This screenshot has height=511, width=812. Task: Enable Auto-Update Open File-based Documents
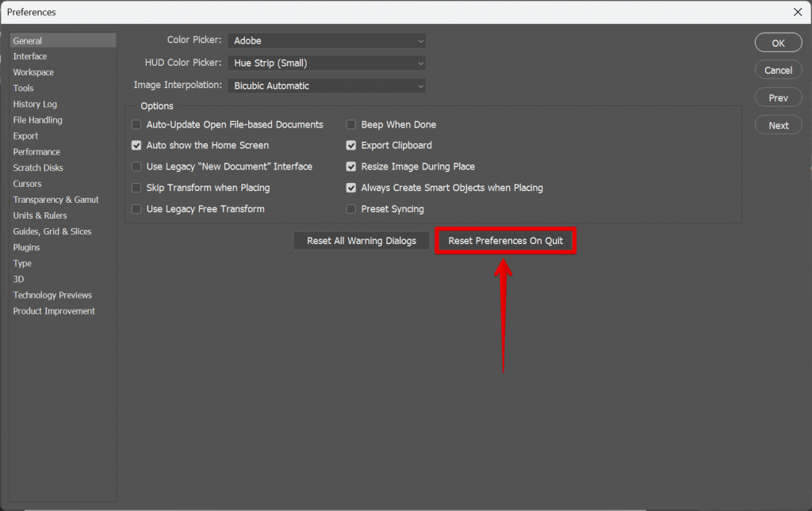136,124
